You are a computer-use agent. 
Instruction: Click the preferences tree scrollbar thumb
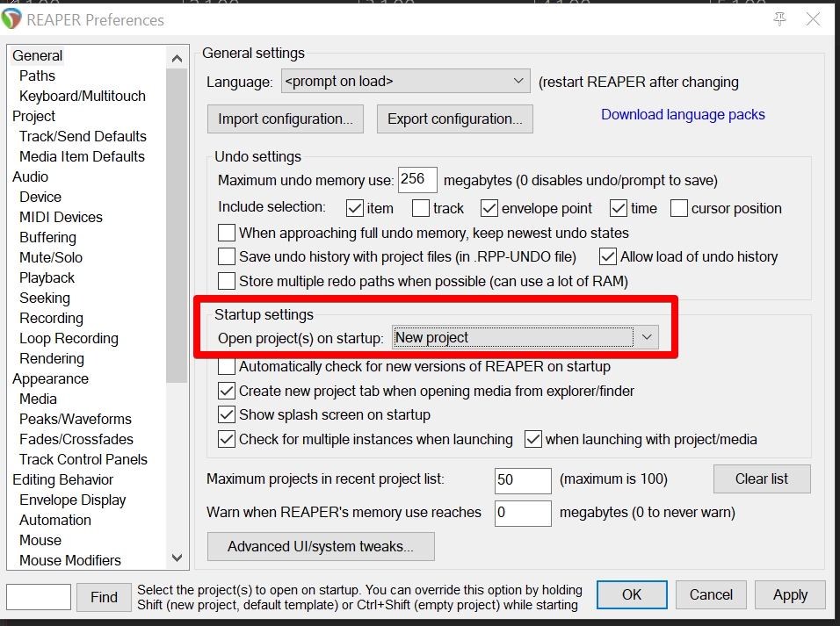coord(177,226)
